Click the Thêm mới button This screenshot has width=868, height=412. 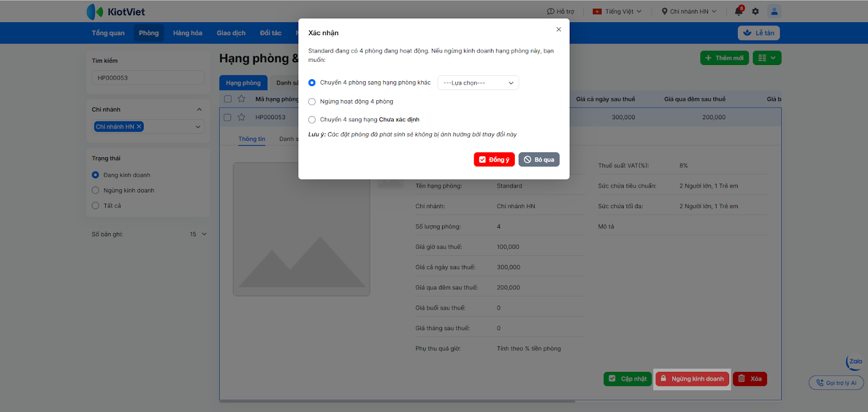pos(724,58)
